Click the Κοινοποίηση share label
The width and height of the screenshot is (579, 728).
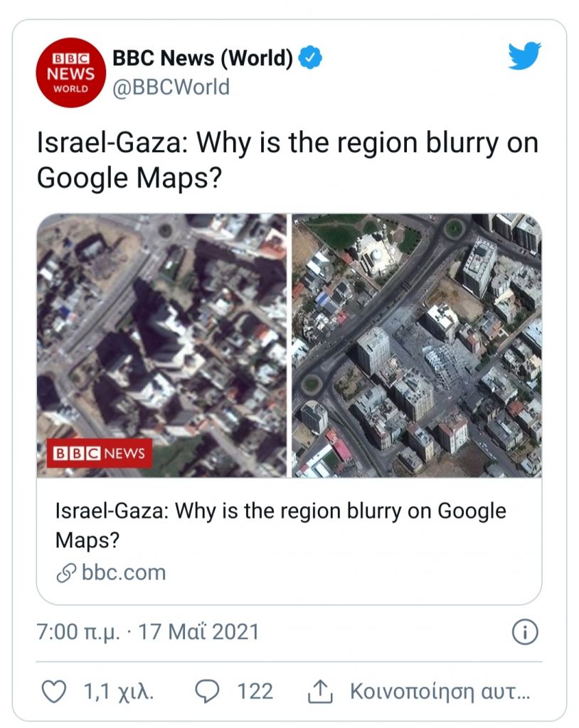tap(439, 690)
